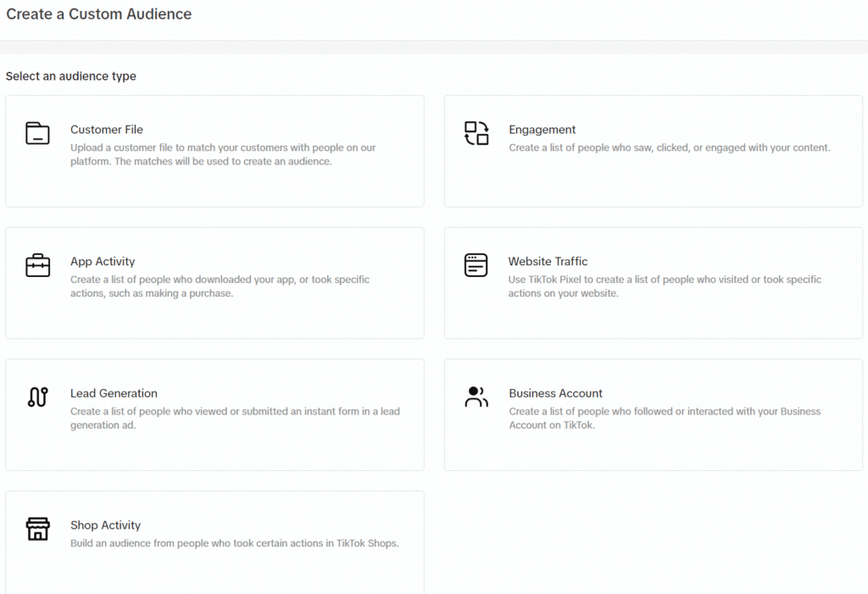Click 'Upload a customer file to match' description
Screen dimensions: 868x594
(223, 154)
